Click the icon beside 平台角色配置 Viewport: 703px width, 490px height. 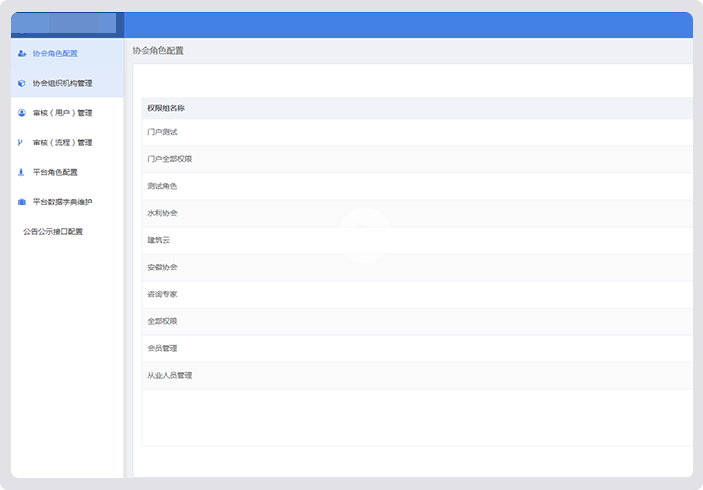tap(22, 172)
